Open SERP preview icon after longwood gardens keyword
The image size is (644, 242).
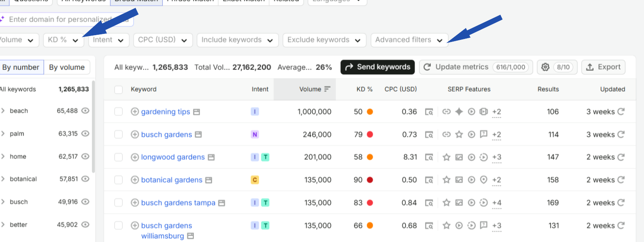(x=211, y=157)
